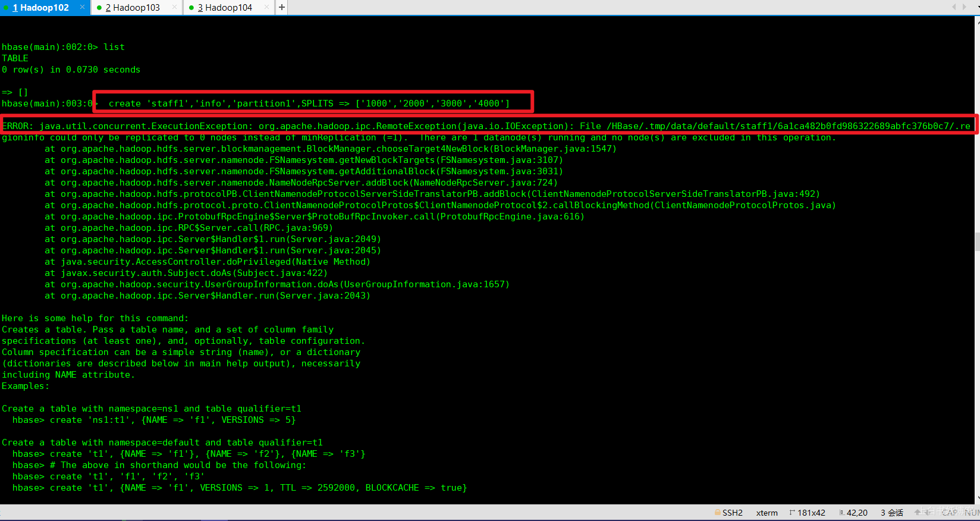The width and height of the screenshot is (980, 521).
Task: Click the BlockManager.chooseTarget4NewBlock stack trace line
Action: pos(331,149)
